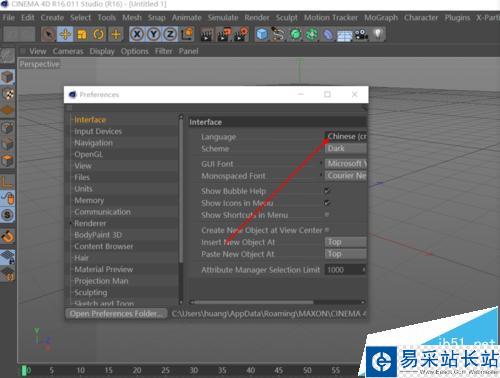Render the active view clapperboard icon
The width and height of the screenshot is (500, 378).
tap(207, 35)
